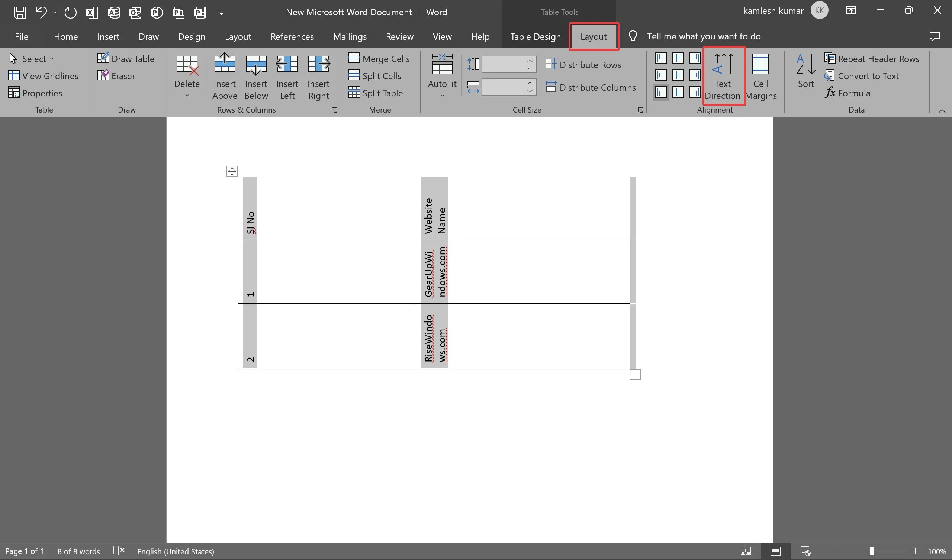Screen dimensions: 952x560
Task: Click the Split Table icon
Action: 376,93
